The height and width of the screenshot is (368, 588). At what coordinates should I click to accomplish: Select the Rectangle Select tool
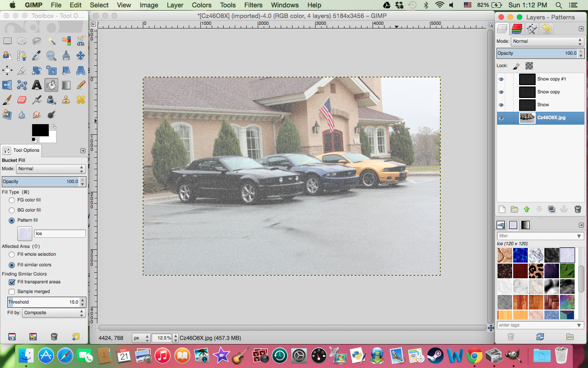pos(7,41)
